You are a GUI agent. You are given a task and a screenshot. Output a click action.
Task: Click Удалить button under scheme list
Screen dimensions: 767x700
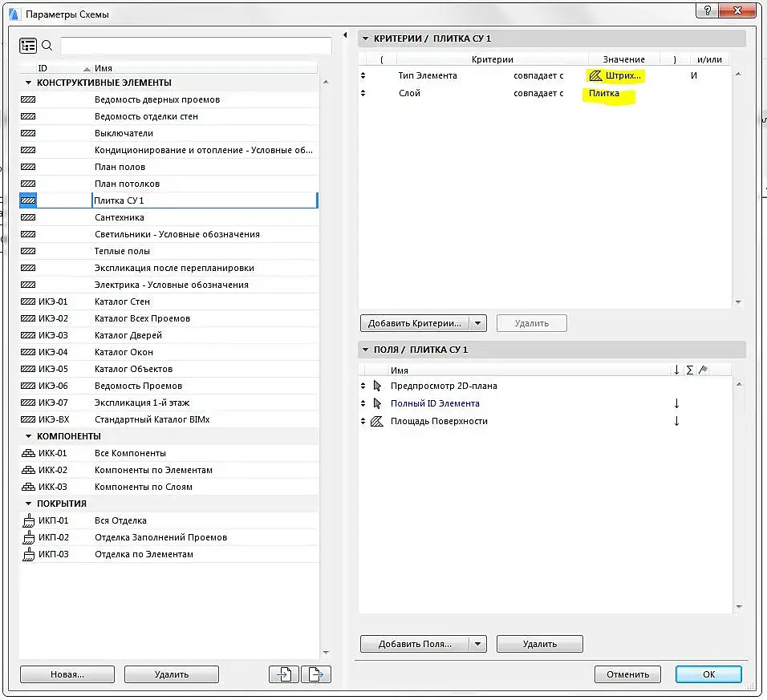171,674
